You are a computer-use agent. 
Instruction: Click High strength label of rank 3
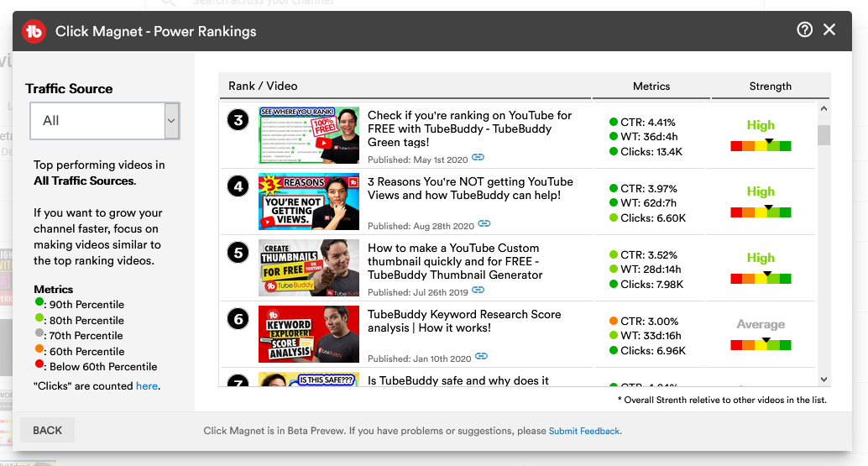pyautogui.click(x=761, y=125)
